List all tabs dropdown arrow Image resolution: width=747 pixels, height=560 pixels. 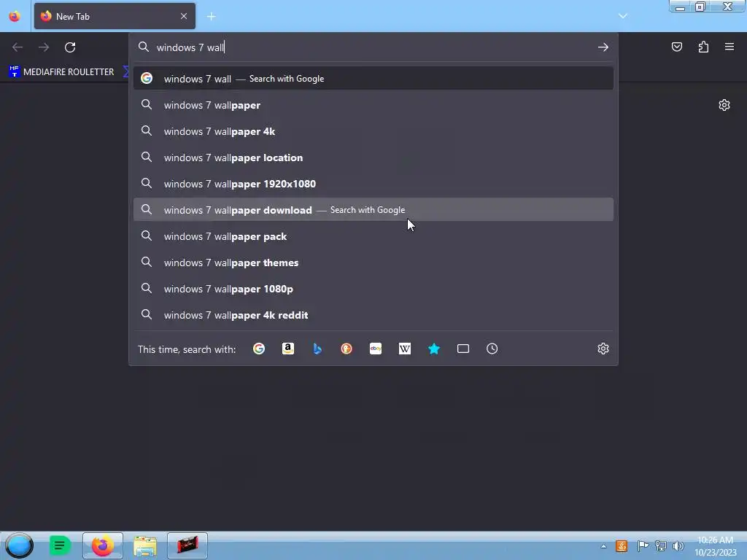pos(623,16)
